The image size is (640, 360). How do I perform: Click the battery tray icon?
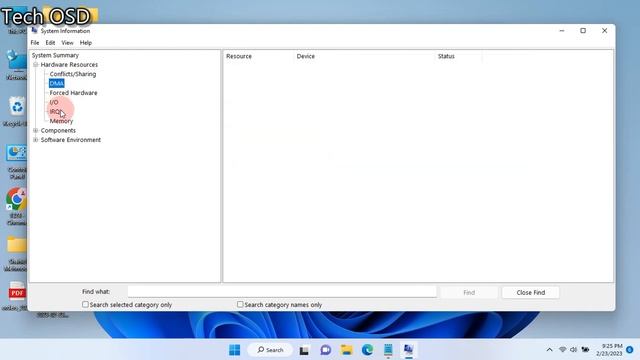pos(585,350)
